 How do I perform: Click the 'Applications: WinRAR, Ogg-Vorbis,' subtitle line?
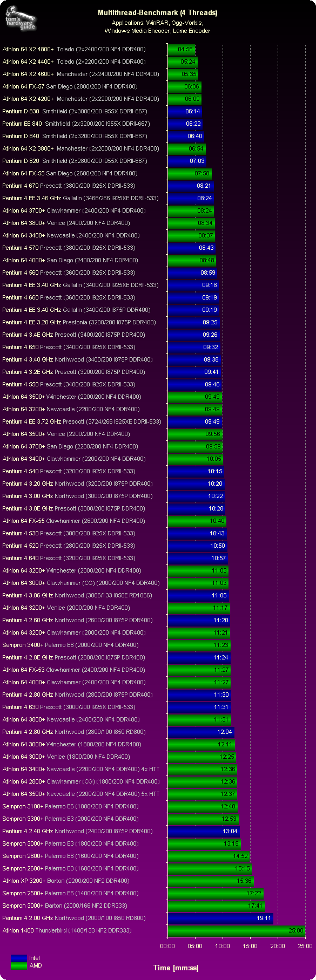(158, 23)
